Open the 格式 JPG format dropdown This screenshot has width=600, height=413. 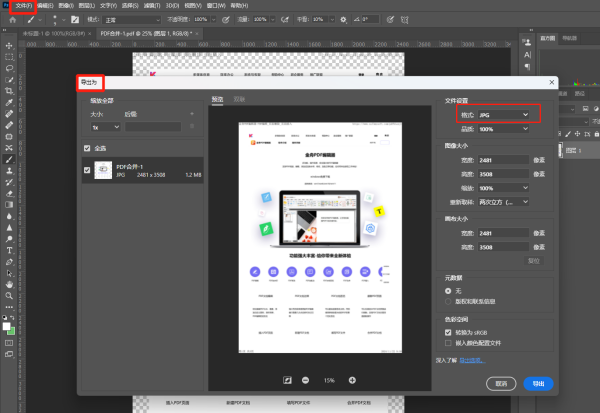[x=502, y=116]
